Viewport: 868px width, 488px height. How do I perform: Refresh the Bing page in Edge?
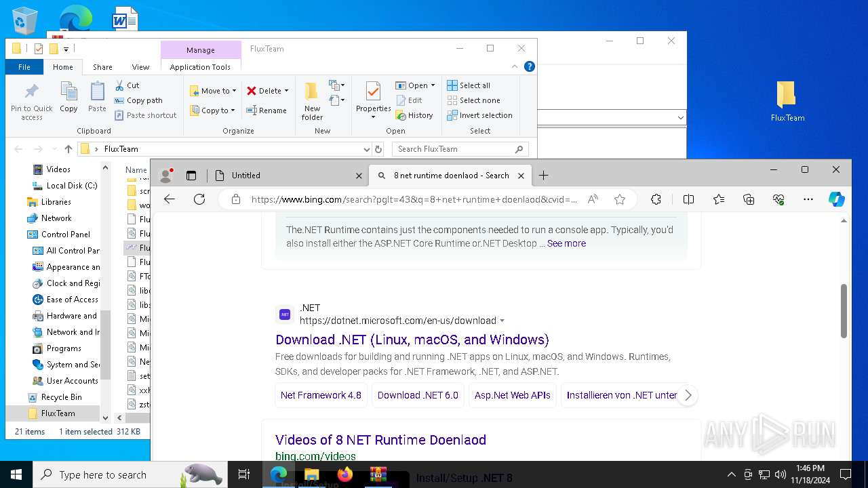click(199, 199)
